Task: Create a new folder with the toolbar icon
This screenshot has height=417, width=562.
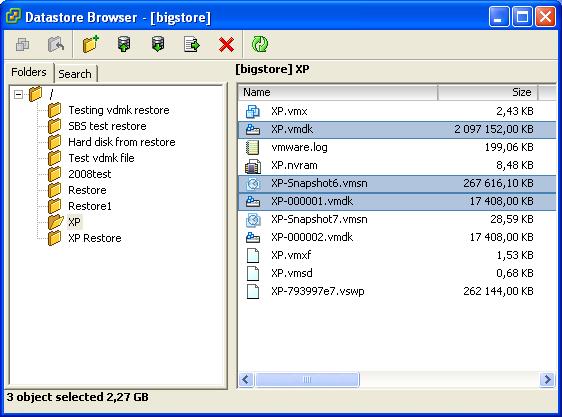Action: pyautogui.click(x=91, y=44)
